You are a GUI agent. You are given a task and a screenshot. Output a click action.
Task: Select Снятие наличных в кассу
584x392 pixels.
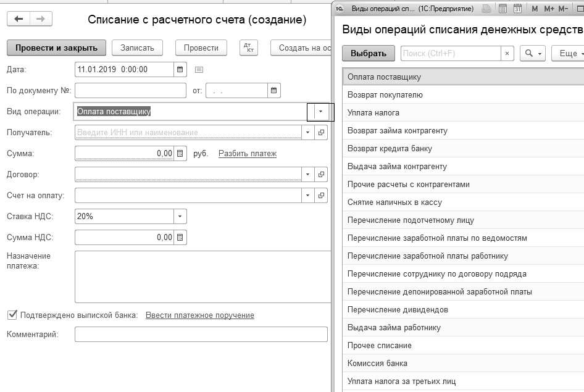tap(394, 202)
